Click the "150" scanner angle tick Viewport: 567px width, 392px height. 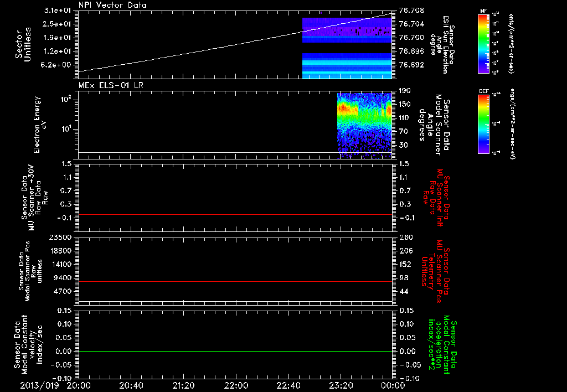tap(405, 105)
